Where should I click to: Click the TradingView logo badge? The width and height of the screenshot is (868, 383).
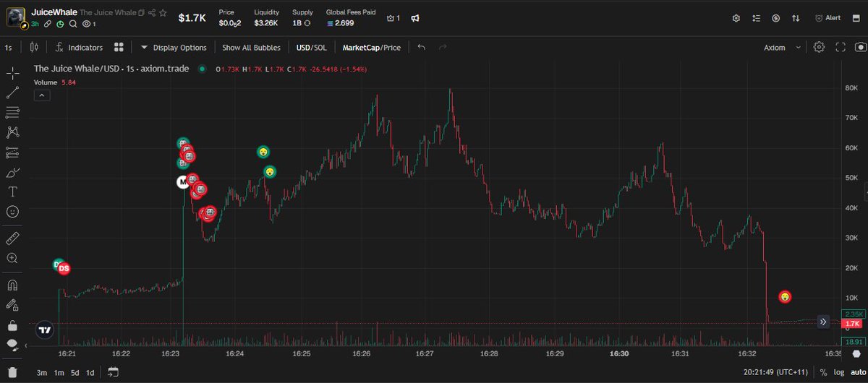45,330
